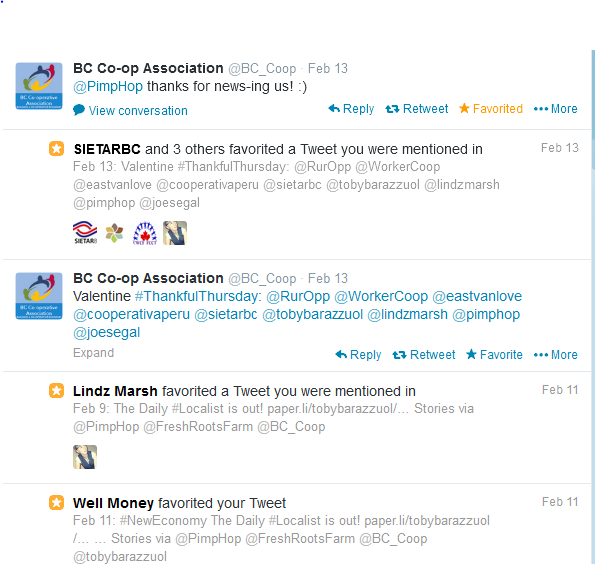This screenshot has height=564, width=595.
Task: Open More options on the Valentine tweet
Action: [556, 354]
